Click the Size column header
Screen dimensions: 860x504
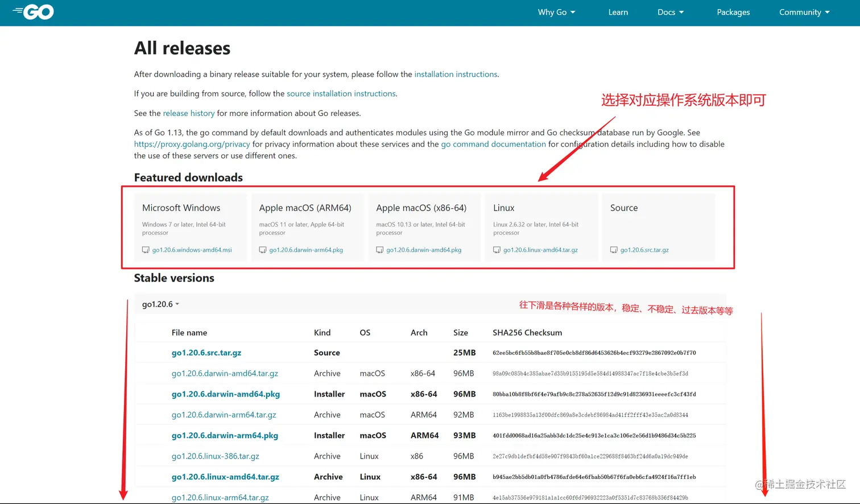coord(461,332)
